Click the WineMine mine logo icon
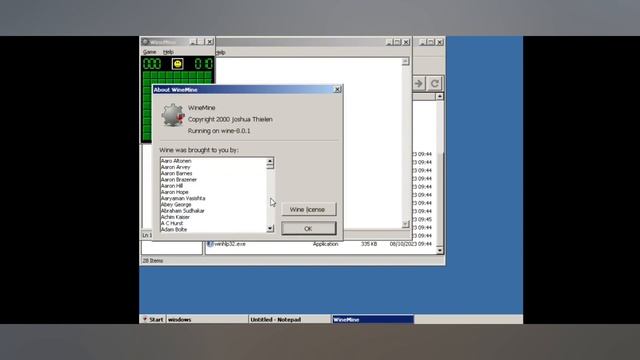Image resolution: width=640 pixels, height=360 pixels. pyautogui.click(x=173, y=115)
